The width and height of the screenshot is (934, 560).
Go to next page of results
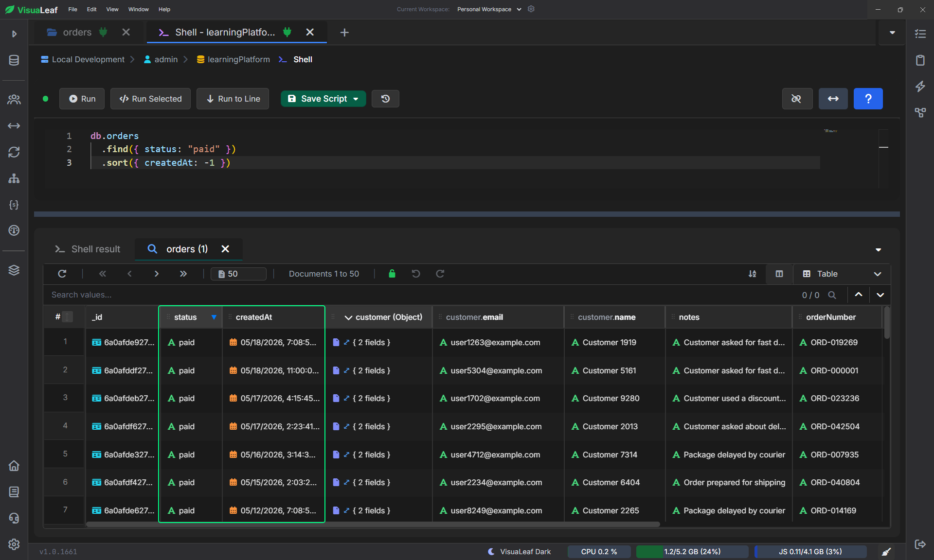point(157,274)
